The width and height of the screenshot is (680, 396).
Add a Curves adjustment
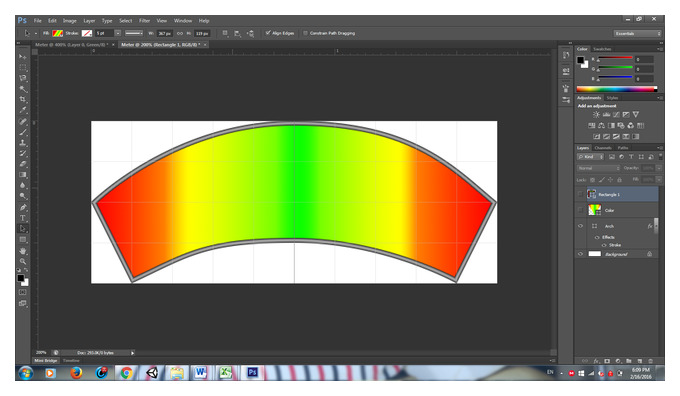(x=616, y=115)
